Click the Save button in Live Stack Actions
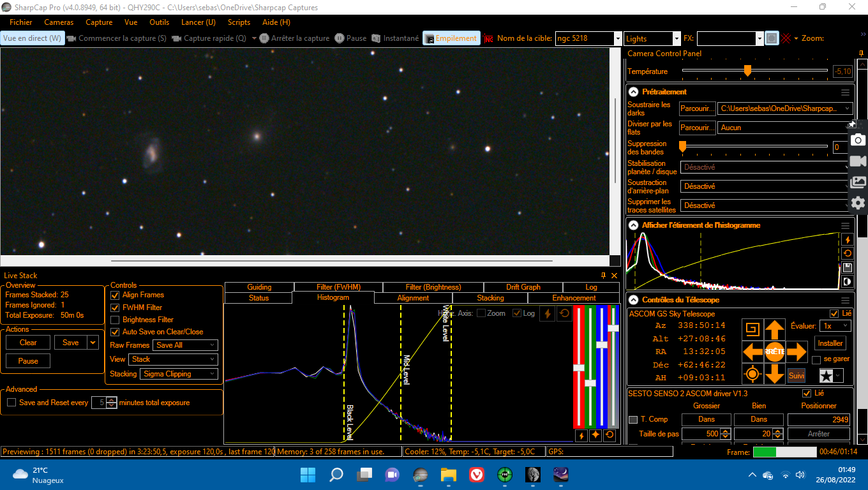Viewport: 868px width, 490px height. (x=71, y=343)
